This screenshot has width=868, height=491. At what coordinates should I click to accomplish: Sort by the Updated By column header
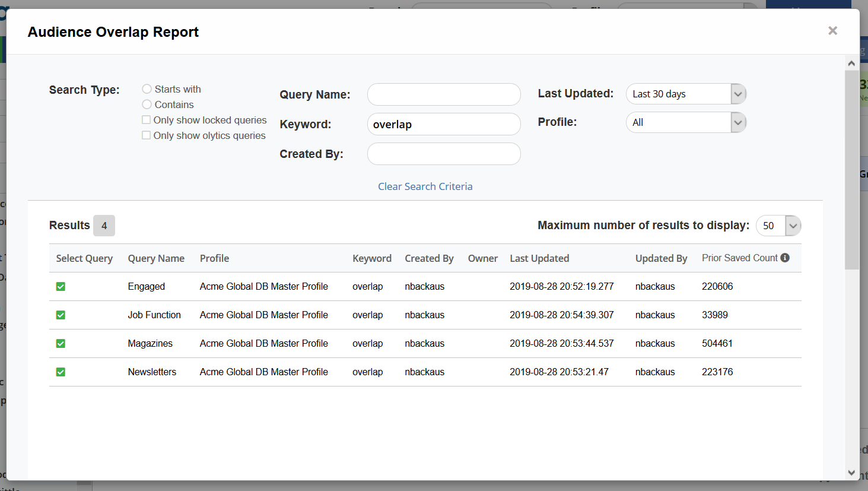click(661, 258)
